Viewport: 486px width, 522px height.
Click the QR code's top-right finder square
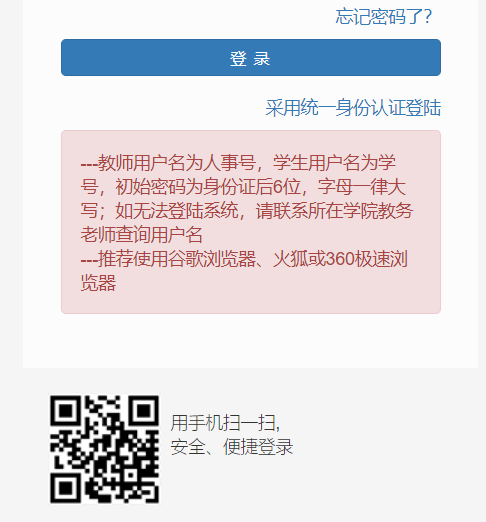(144, 410)
